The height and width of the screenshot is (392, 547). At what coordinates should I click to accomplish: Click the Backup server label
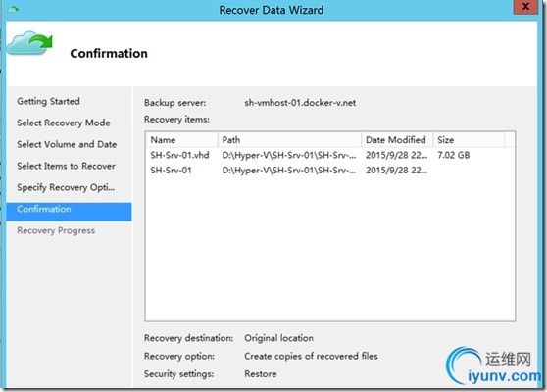175,103
